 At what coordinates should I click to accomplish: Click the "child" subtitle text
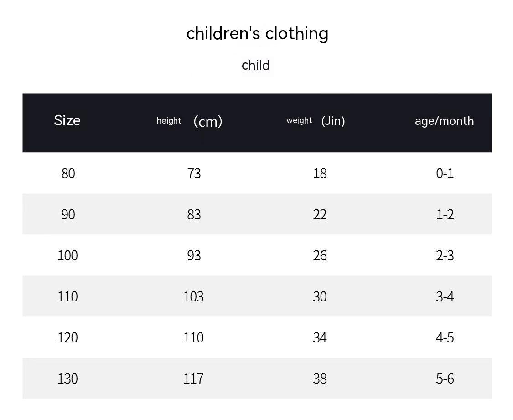[x=256, y=65]
